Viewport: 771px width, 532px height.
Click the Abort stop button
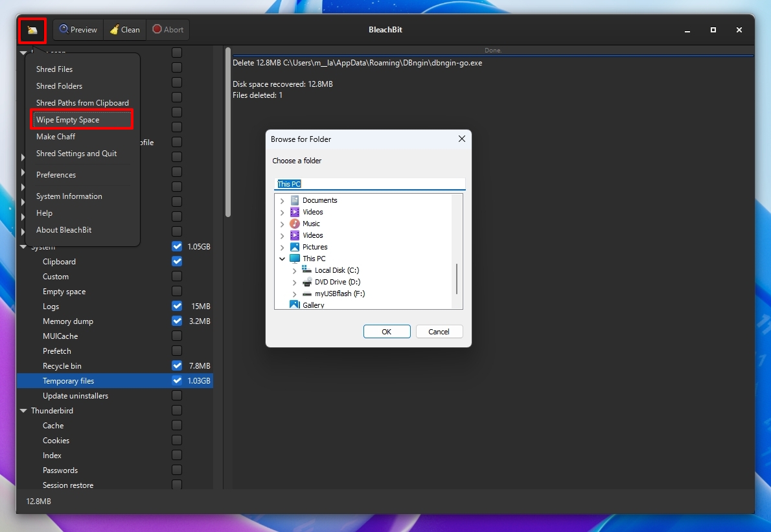(168, 30)
